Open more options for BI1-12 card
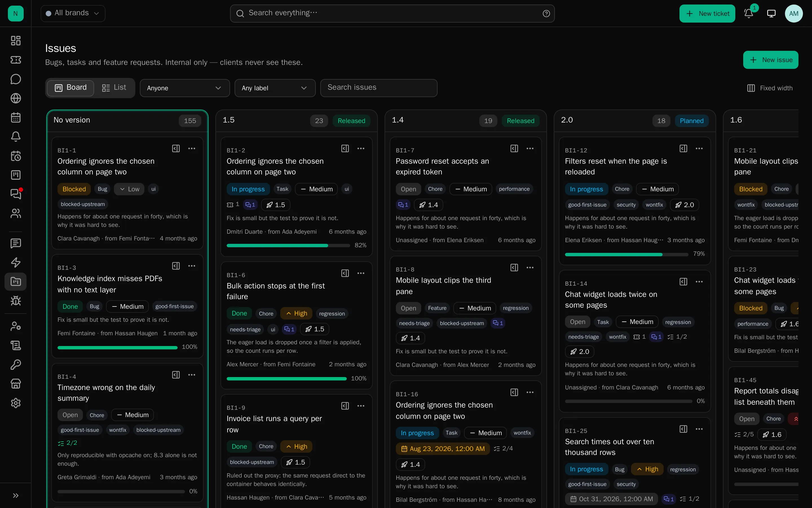Screen dimensions: 812x508 [x=699, y=148]
